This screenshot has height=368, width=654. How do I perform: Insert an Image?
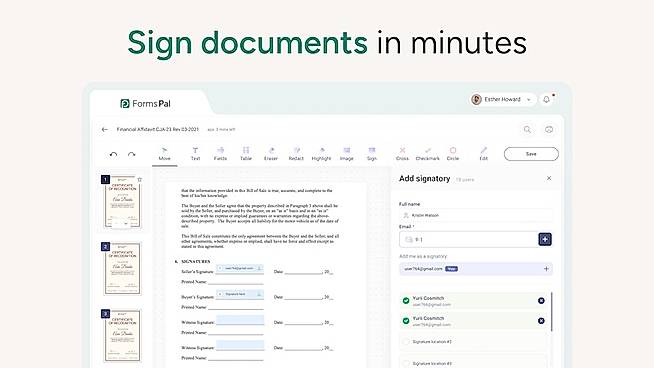coord(347,154)
